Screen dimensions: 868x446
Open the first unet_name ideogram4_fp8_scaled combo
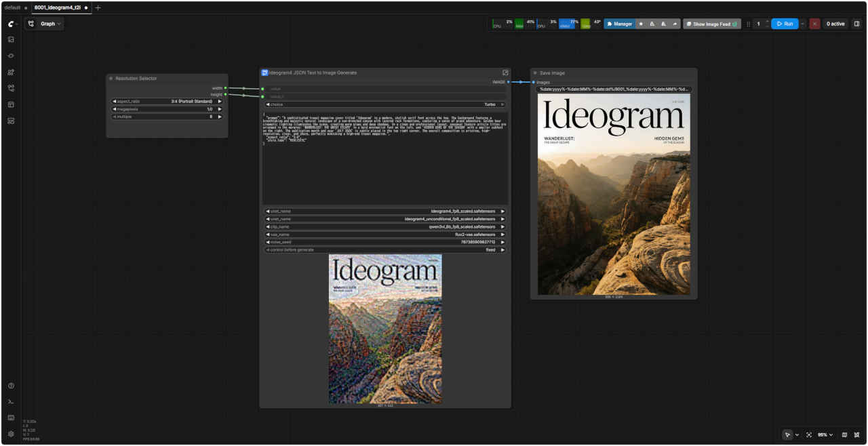point(385,211)
